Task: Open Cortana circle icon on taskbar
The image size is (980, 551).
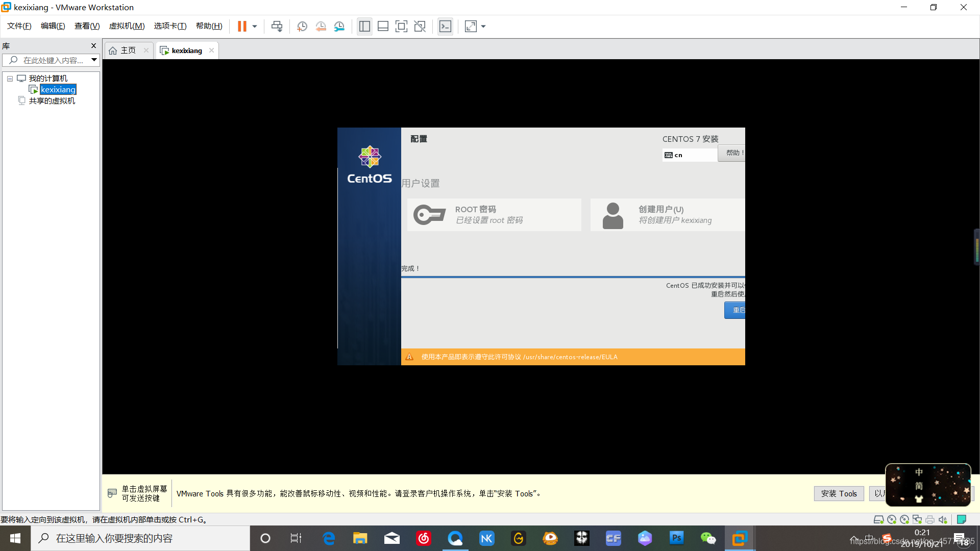Action: click(x=265, y=538)
